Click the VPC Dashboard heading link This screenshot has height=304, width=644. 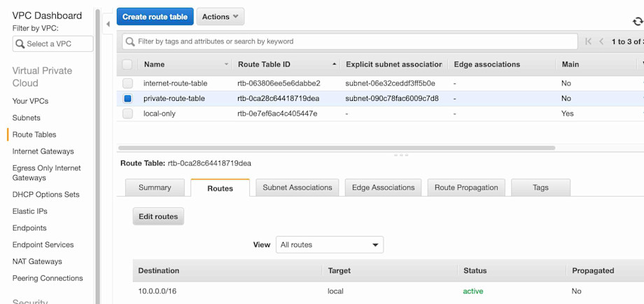[47, 15]
